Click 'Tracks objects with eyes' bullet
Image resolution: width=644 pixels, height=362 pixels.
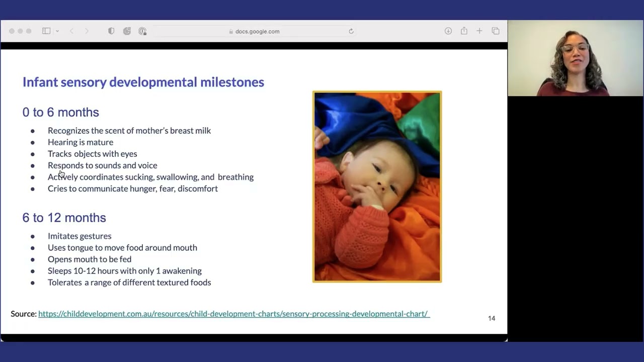(93, 154)
